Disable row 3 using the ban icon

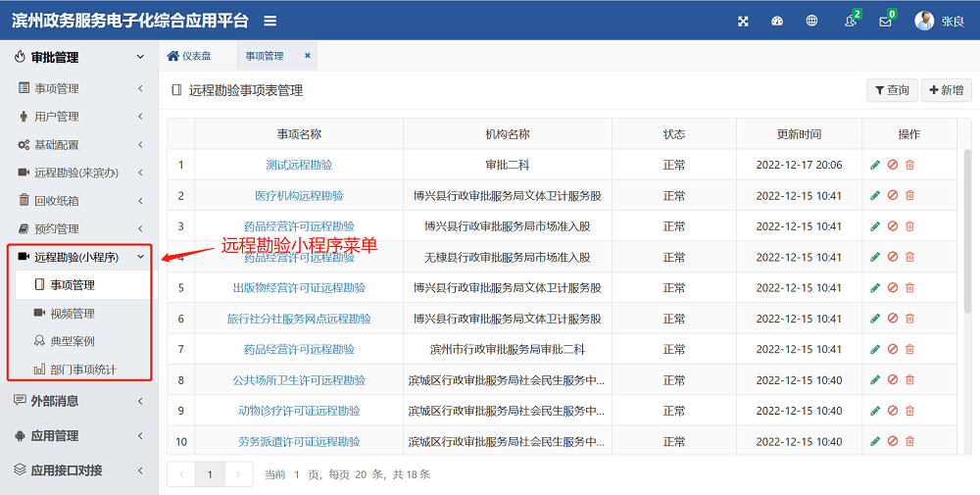(x=893, y=226)
